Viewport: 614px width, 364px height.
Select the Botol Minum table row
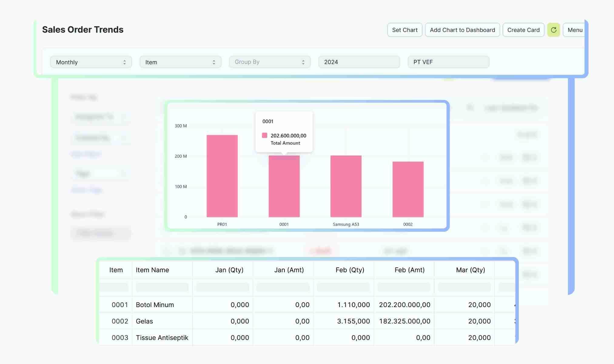(155, 305)
